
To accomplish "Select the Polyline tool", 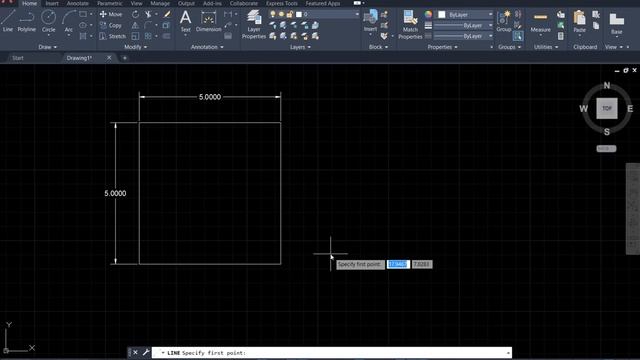I will point(27,21).
